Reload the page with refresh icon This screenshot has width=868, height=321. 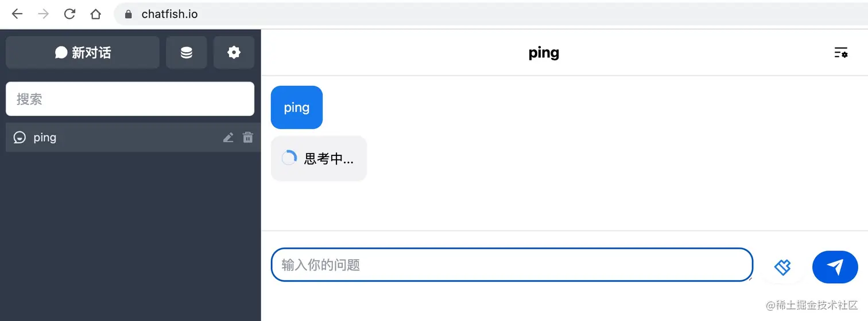pos(69,14)
